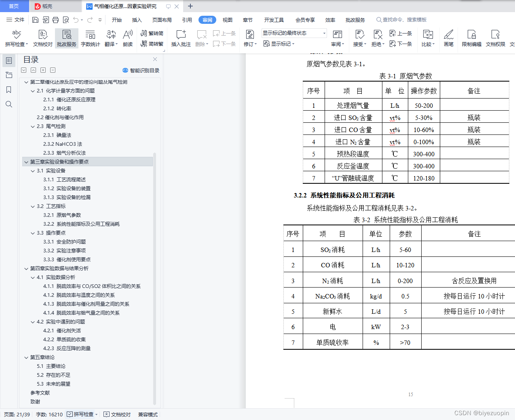
Task: Click the 查找命令 search box
Action: click(401, 20)
